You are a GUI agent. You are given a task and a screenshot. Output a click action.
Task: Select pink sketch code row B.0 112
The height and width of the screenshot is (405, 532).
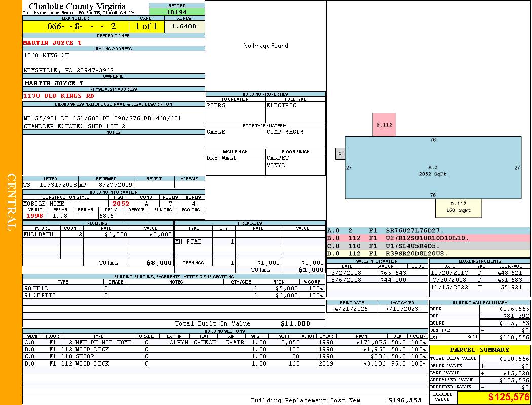[429, 238]
